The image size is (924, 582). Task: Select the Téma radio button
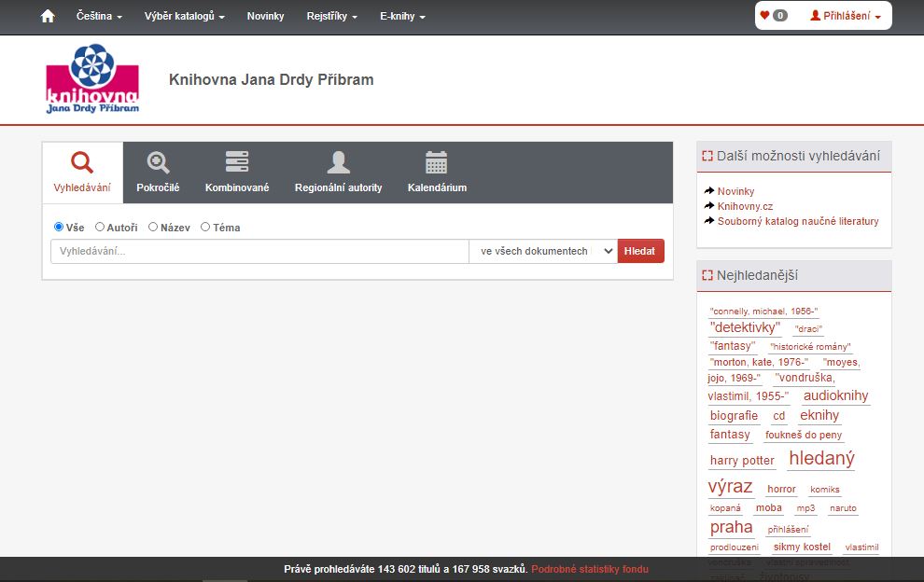[x=205, y=227]
